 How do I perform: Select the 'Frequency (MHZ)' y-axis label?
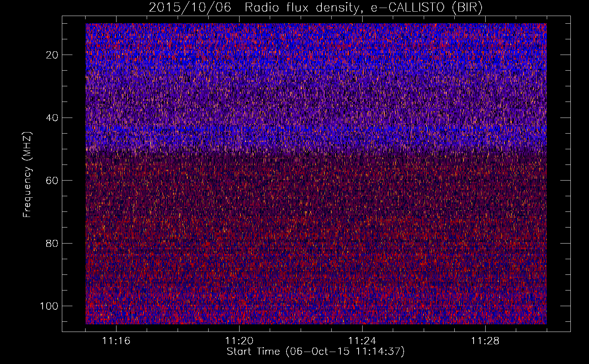(27, 174)
